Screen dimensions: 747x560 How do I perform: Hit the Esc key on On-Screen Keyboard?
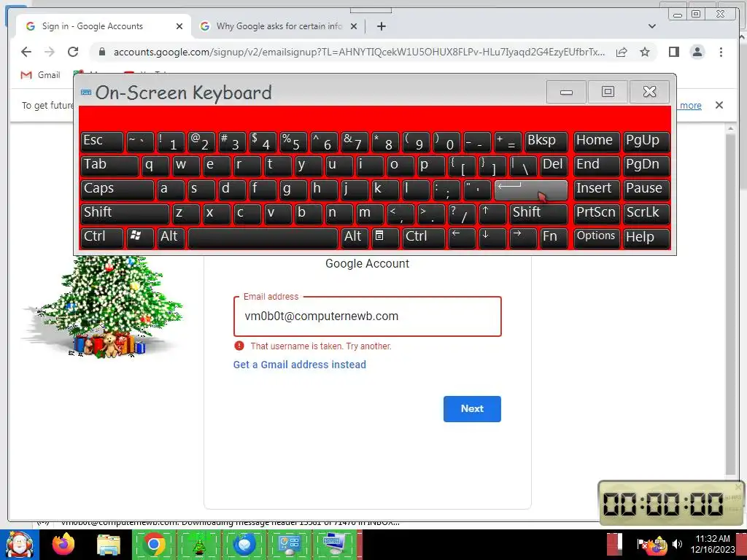[102, 141]
